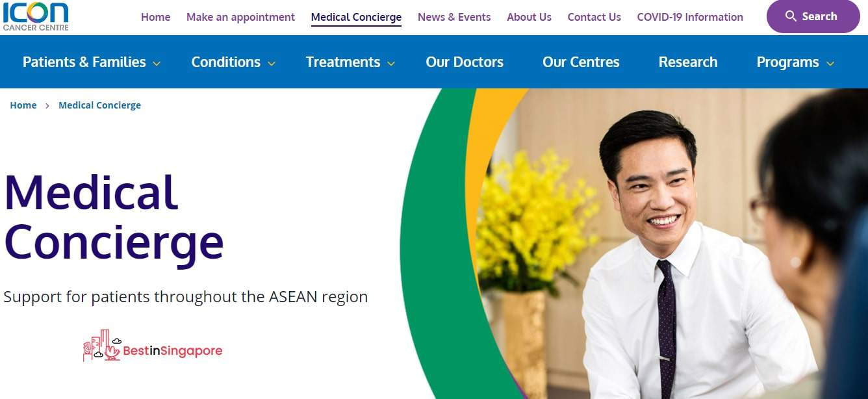Screen dimensions: 868x399
Task: Open News & Events page
Action: tap(454, 17)
